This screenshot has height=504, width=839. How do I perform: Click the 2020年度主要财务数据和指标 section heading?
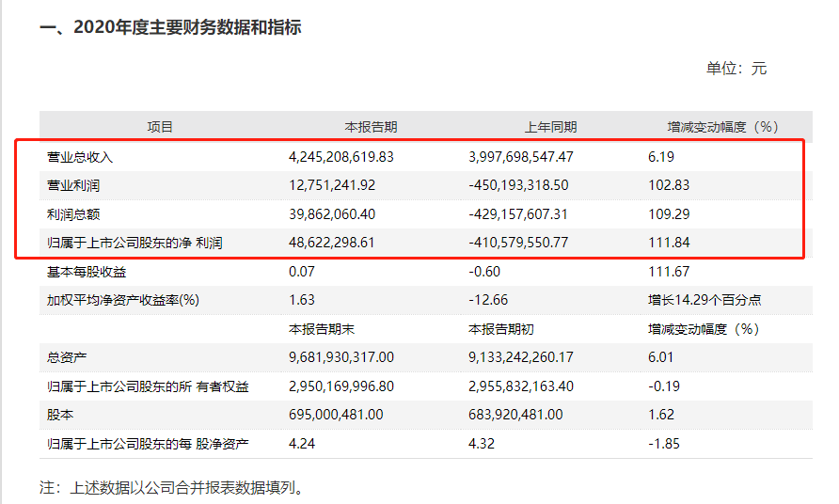pyautogui.click(x=170, y=27)
